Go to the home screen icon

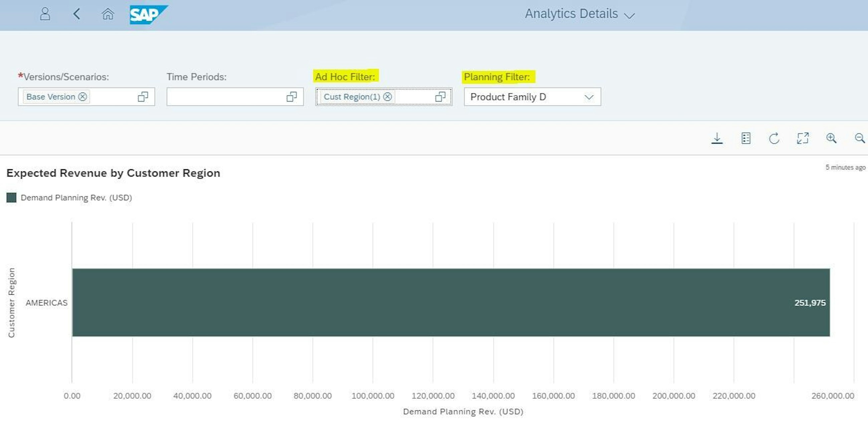pos(107,14)
